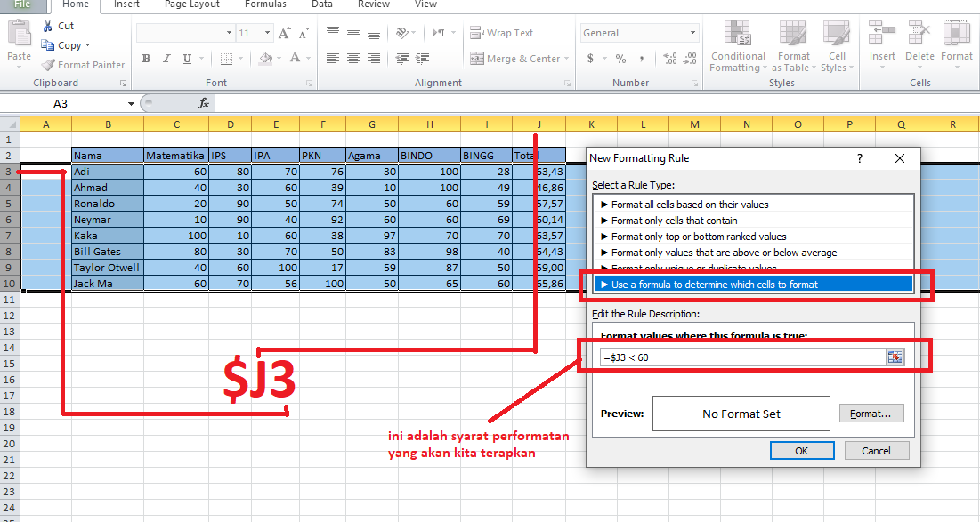980x522 pixels.
Task: Click the collapse dialog range selector icon
Action: pyautogui.click(x=895, y=357)
